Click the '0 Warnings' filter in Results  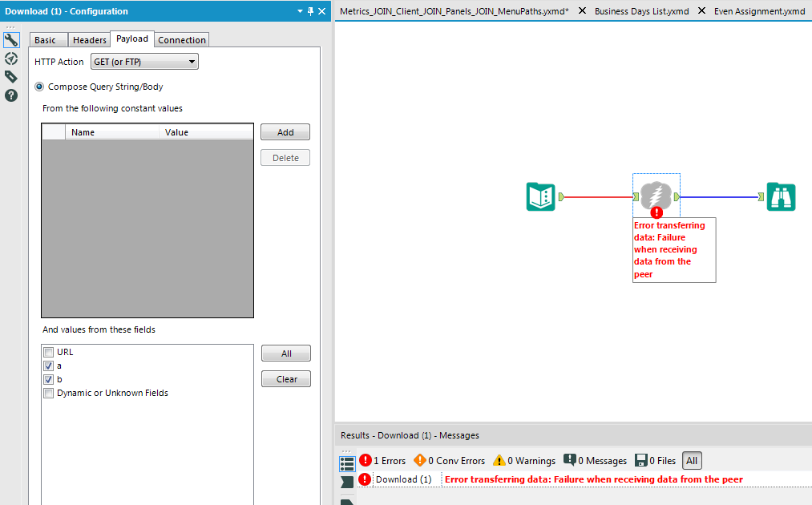coord(523,460)
